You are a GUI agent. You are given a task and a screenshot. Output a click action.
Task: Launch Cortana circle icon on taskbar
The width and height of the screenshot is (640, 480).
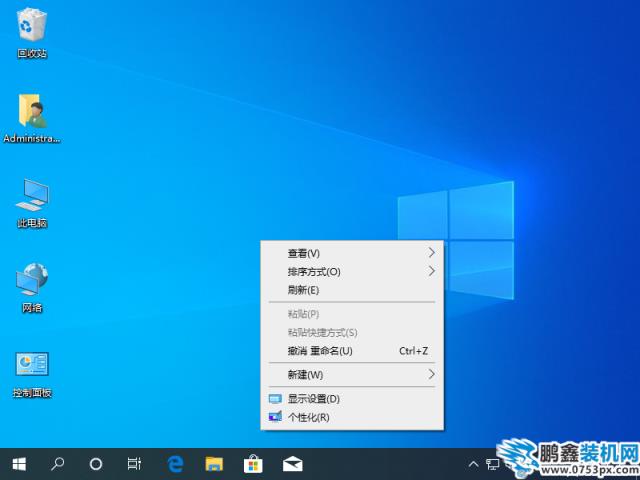(96, 464)
